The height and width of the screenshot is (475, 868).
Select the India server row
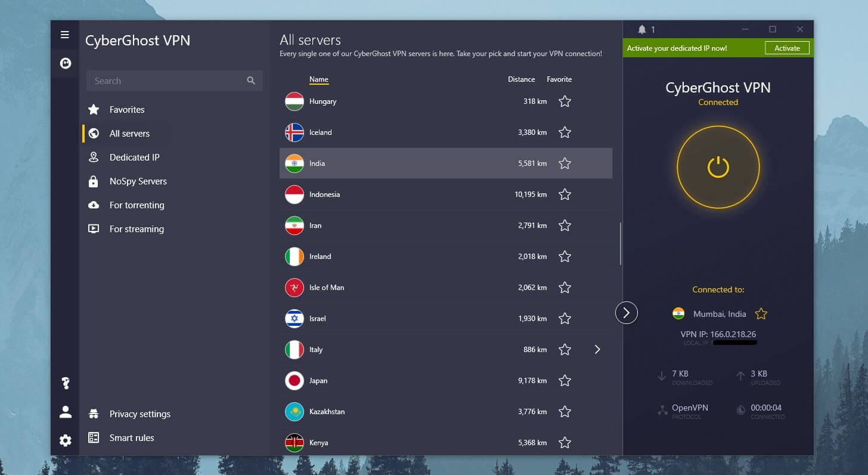click(446, 164)
